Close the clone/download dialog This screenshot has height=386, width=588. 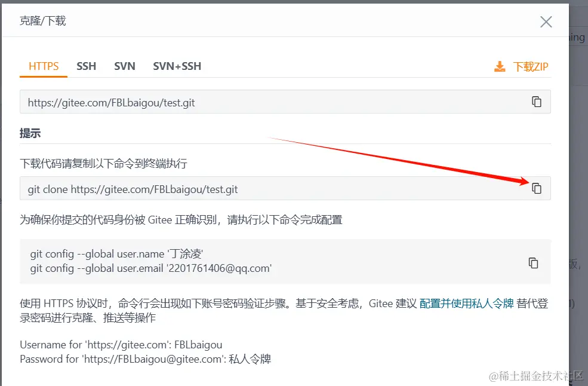click(546, 22)
